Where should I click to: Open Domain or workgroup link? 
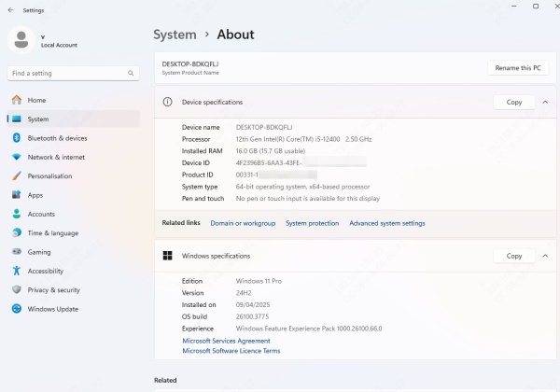tap(243, 223)
